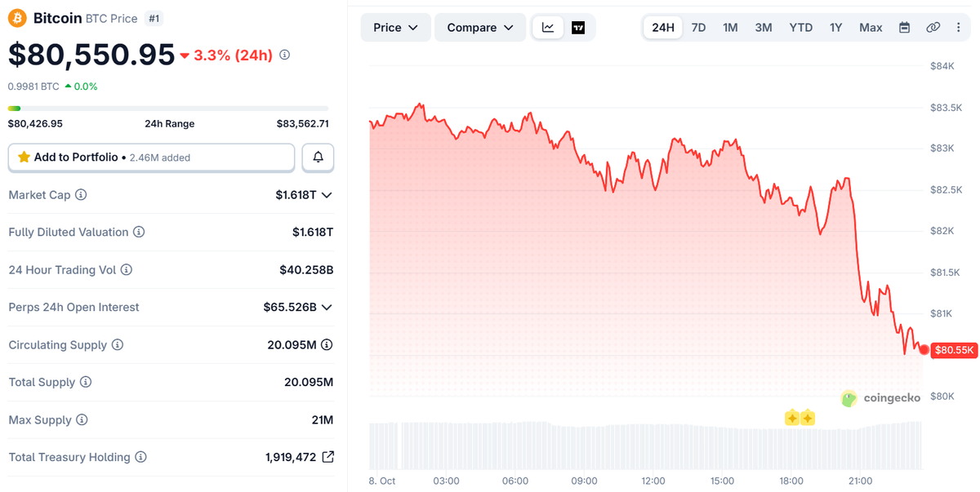Open the Price dropdown
The image size is (980, 492).
pos(396,27)
